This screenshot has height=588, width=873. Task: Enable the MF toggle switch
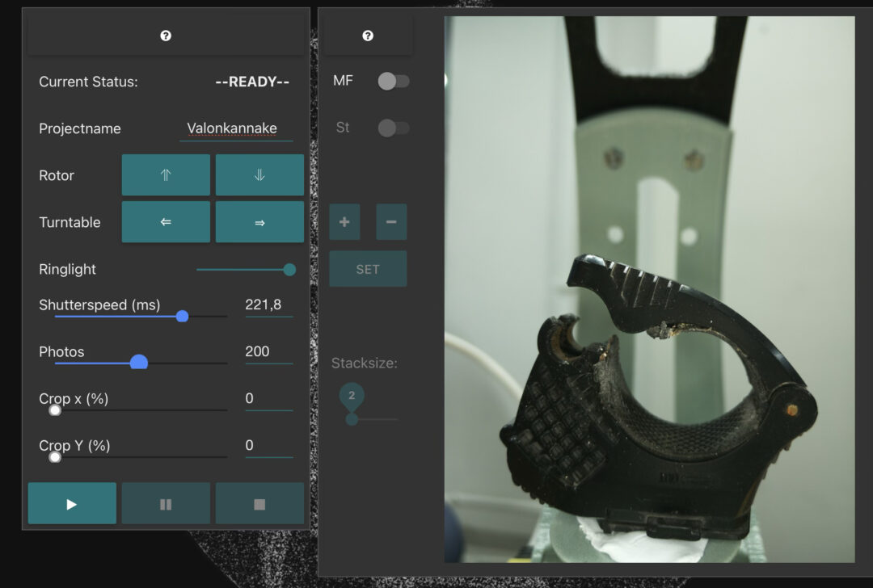(x=394, y=81)
